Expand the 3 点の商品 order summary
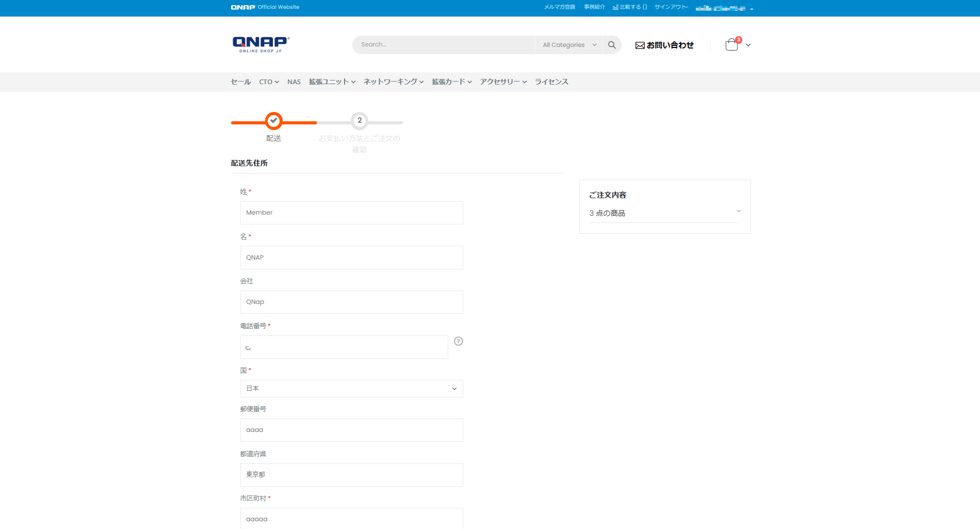 coord(665,213)
